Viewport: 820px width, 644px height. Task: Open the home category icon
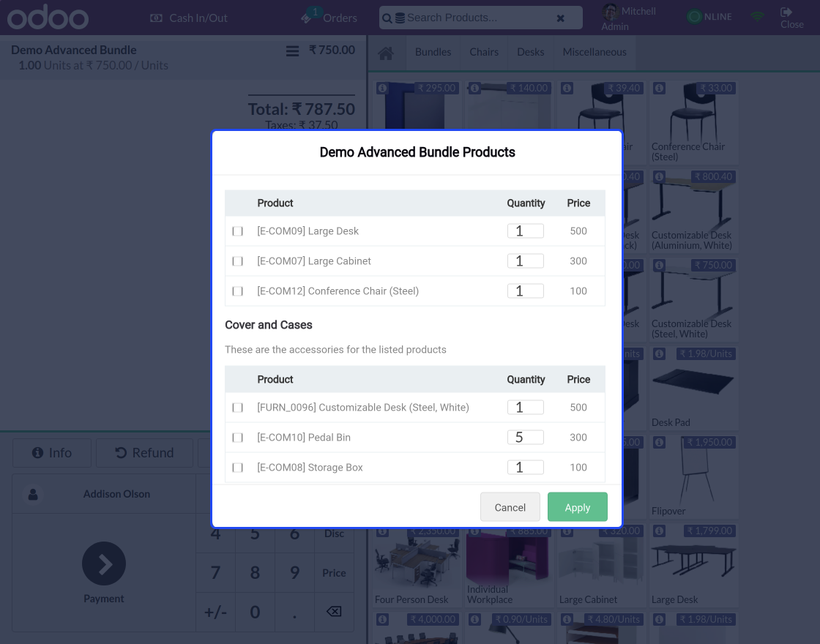click(x=386, y=53)
